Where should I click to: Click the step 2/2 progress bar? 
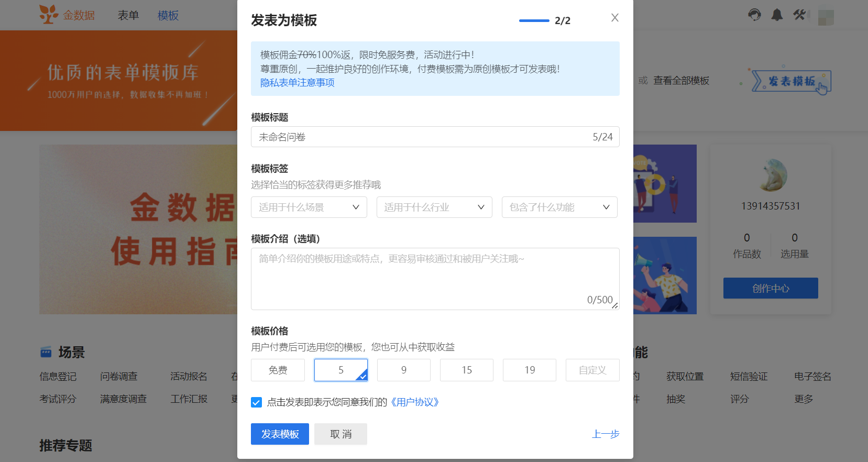tap(534, 20)
